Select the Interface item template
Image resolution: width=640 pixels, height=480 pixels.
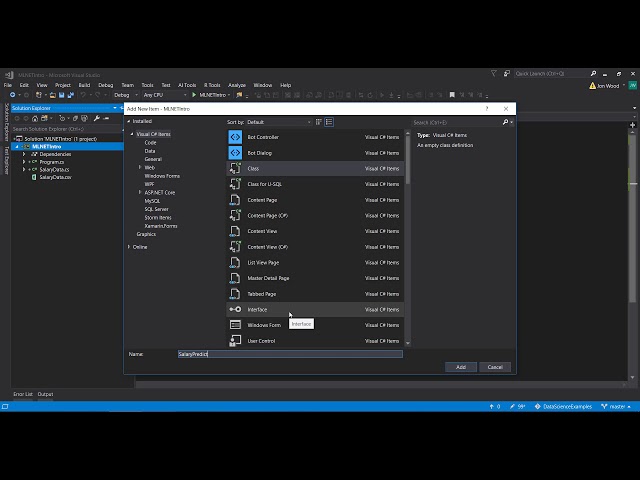(x=315, y=309)
